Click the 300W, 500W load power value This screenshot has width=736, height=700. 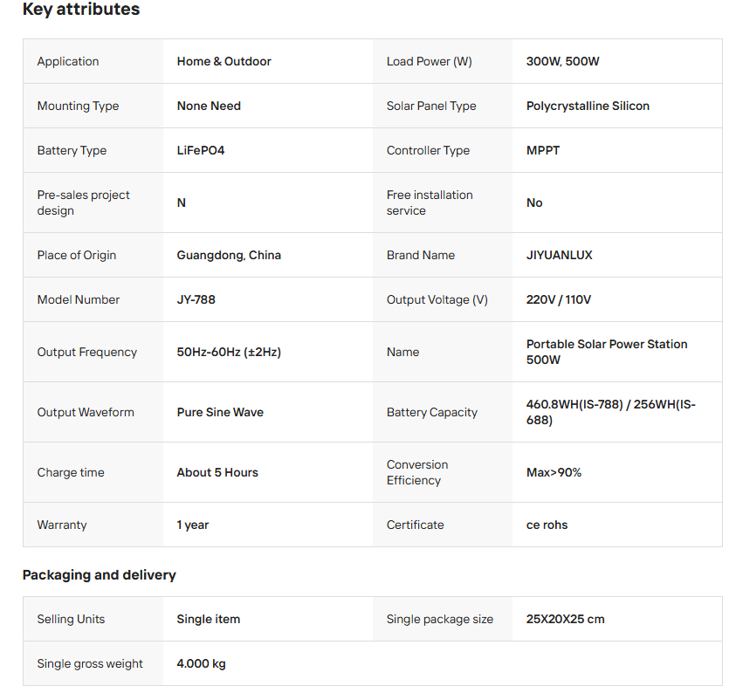tap(562, 61)
